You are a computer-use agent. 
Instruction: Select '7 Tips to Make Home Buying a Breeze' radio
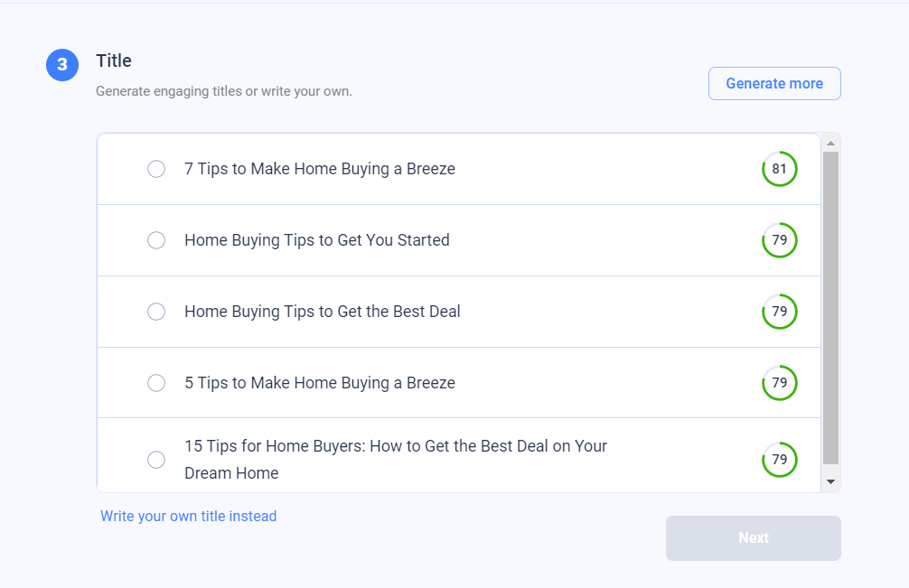[x=156, y=169]
